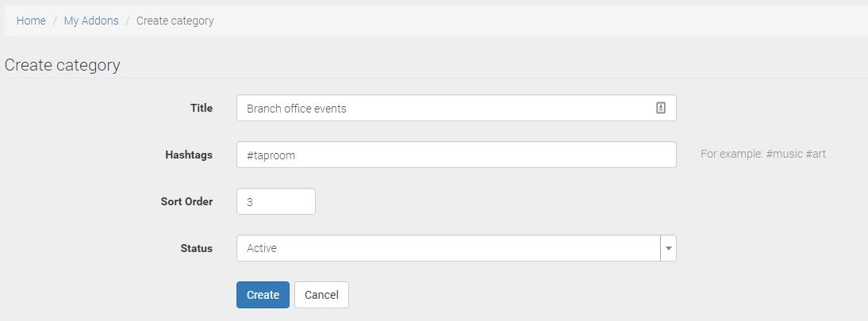Cancel the category creation
This screenshot has width=868, height=321.
click(321, 295)
